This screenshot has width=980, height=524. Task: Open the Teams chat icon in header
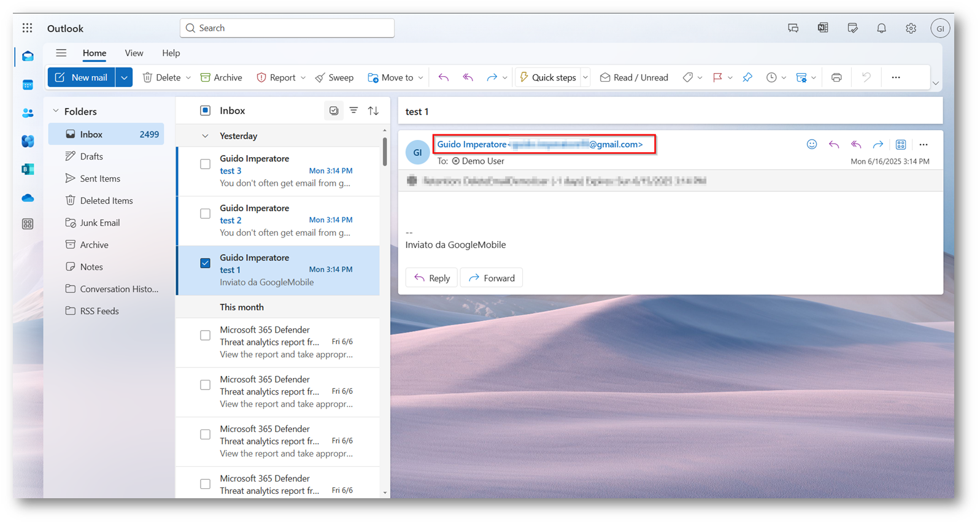[793, 28]
